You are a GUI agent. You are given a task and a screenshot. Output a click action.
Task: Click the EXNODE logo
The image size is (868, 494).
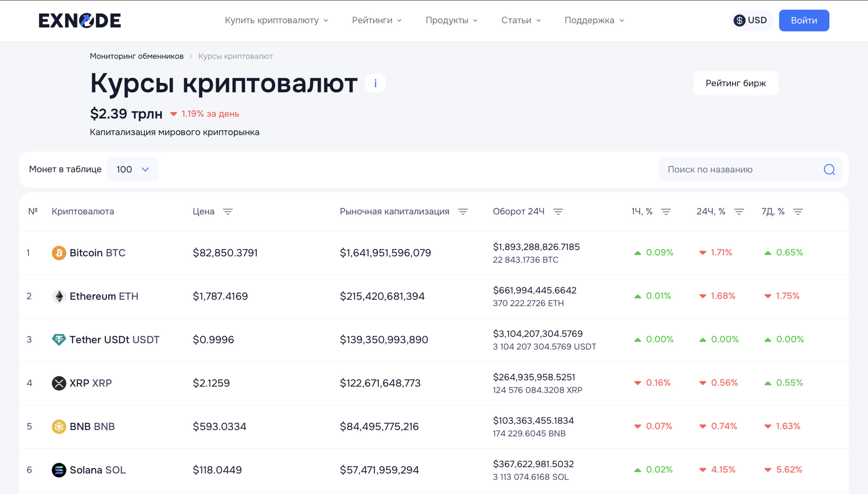coord(80,20)
